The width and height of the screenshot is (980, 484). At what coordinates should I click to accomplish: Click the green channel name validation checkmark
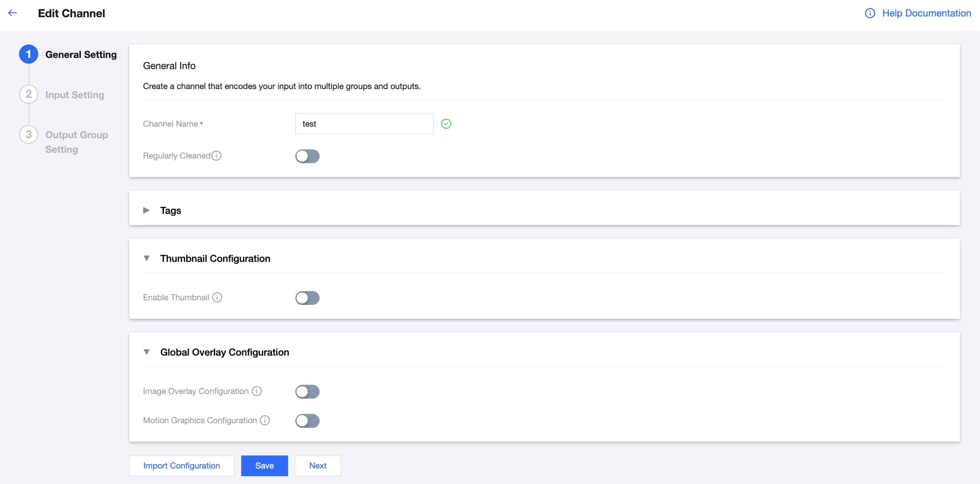(x=446, y=124)
